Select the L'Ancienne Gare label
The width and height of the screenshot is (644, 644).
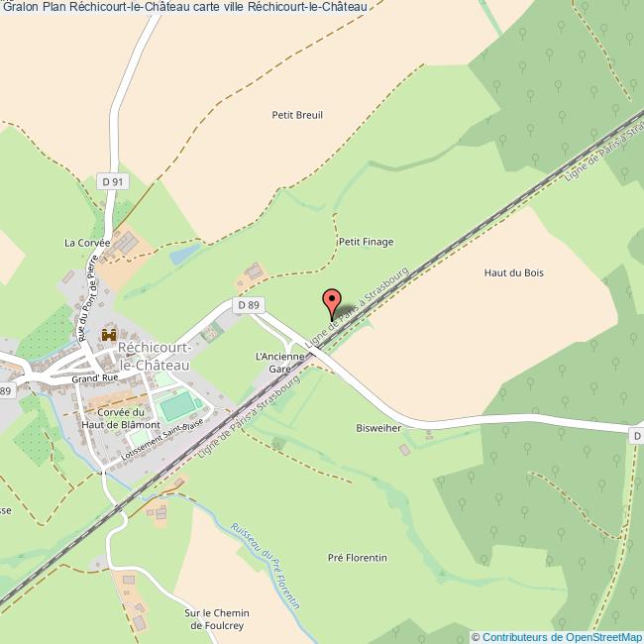[279, 363]
